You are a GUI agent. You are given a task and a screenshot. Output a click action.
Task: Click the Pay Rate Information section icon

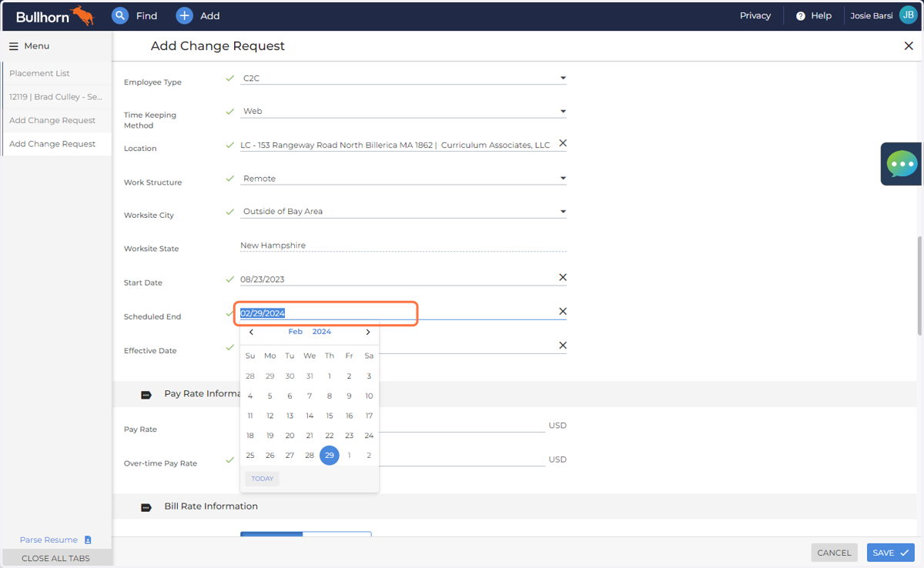(146, 395)
